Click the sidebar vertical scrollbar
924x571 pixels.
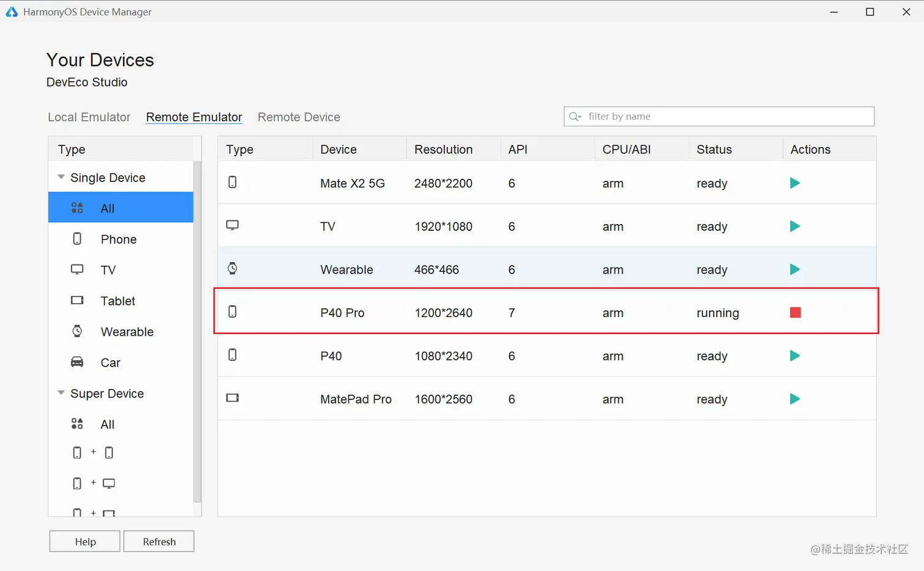coord(197,331)
